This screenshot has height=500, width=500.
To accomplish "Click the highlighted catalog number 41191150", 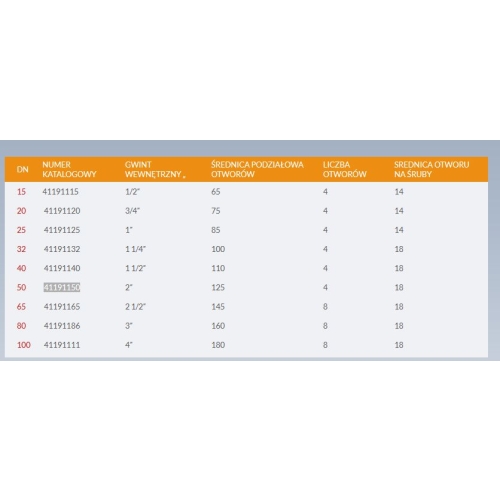I will (x=62, y=287).
